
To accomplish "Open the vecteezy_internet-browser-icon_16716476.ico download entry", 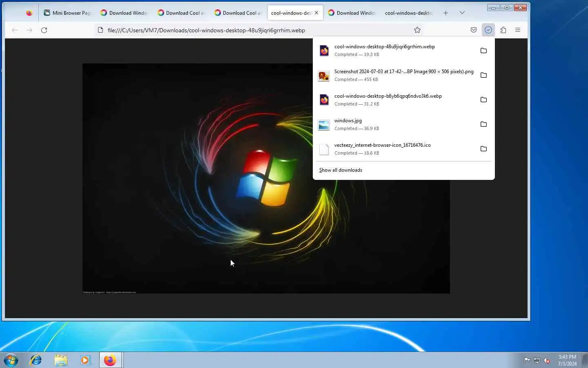I will (x=396, y=148).
